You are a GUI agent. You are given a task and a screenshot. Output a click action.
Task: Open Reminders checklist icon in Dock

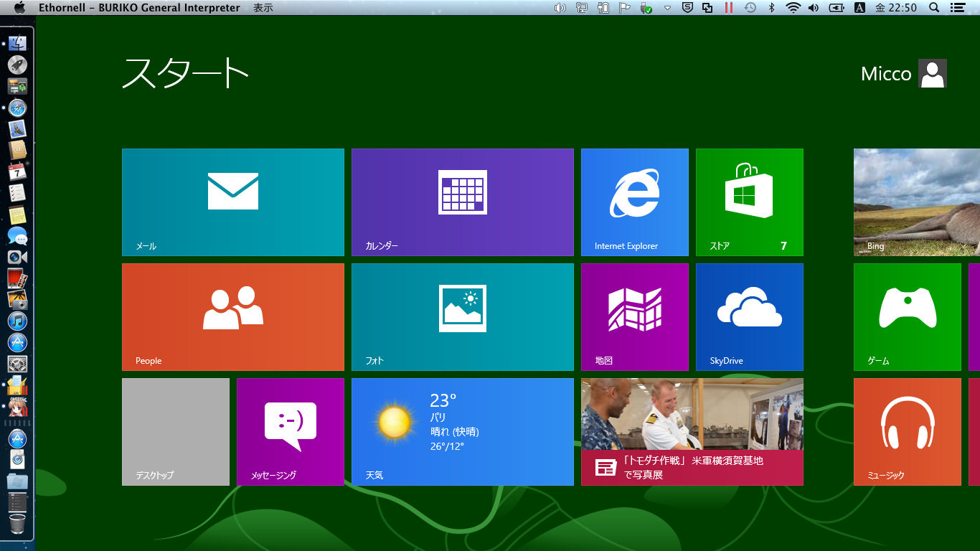tap(17, 193)
